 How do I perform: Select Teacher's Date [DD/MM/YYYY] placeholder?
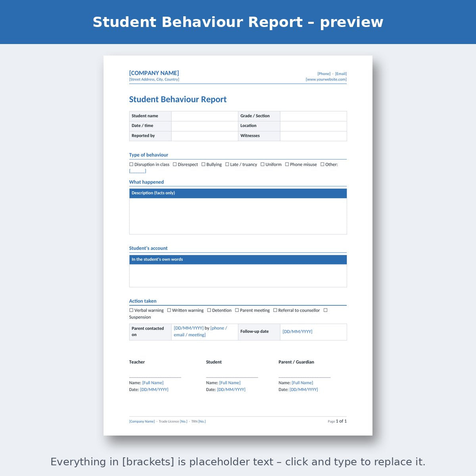click(x=154, y=390)
